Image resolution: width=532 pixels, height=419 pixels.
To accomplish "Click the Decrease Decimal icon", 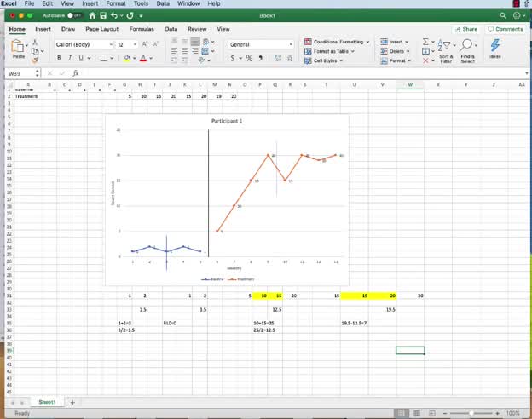I will [290, 58].
